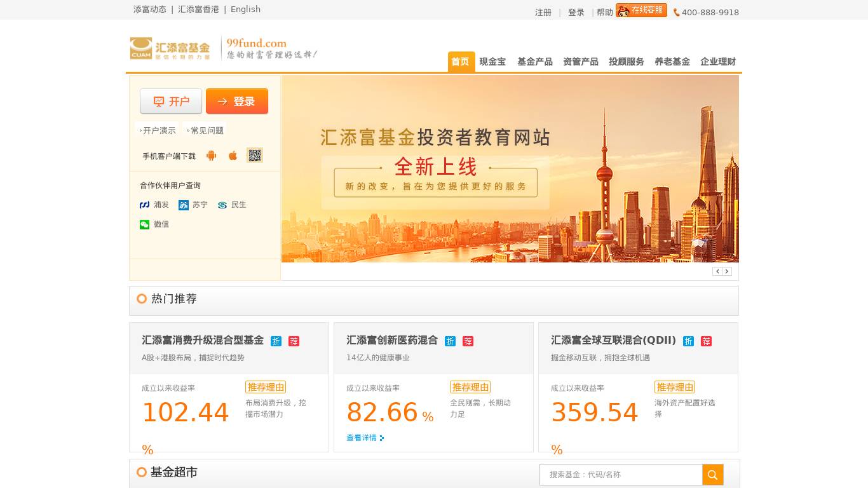Screen dimensions: 868x488
Task: Show the mobile app QR code
Action: [x=255, y=155]
